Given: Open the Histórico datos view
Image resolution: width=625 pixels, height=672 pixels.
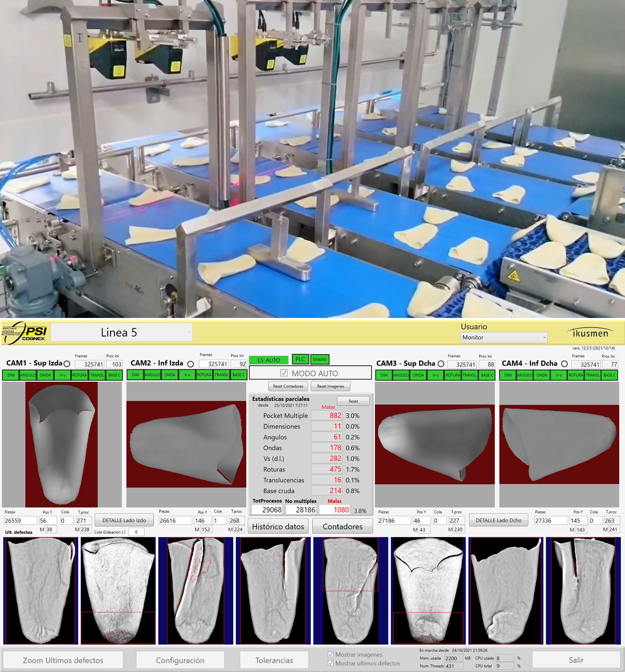Looking at the screenshot, I should tap(278, 526).
